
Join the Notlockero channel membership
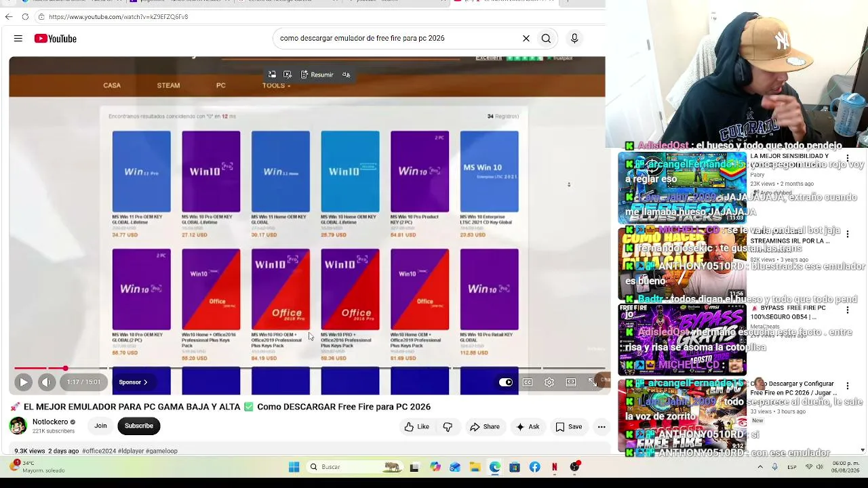point(100,426)
